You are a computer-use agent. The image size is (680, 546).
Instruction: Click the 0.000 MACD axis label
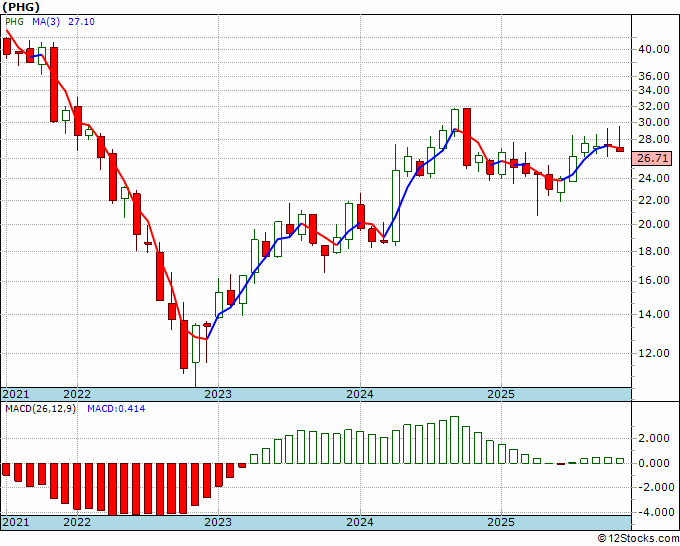(656, 463)
